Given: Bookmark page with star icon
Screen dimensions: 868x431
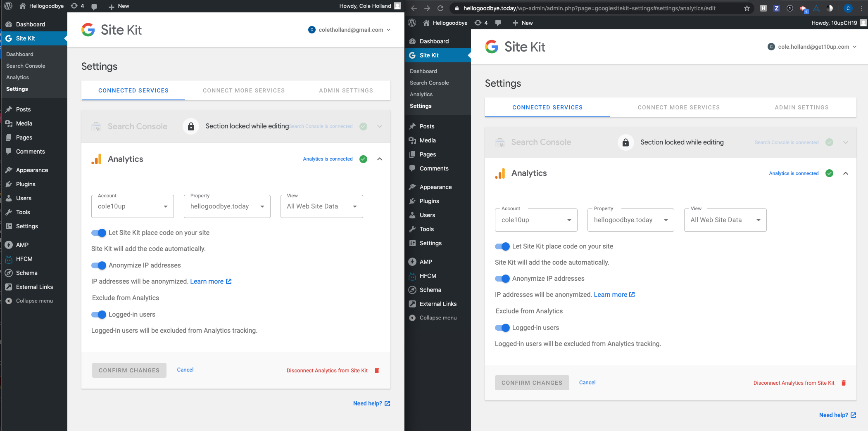Looking at the screenshot, I should pyautogui.click(x=747, y=8).
